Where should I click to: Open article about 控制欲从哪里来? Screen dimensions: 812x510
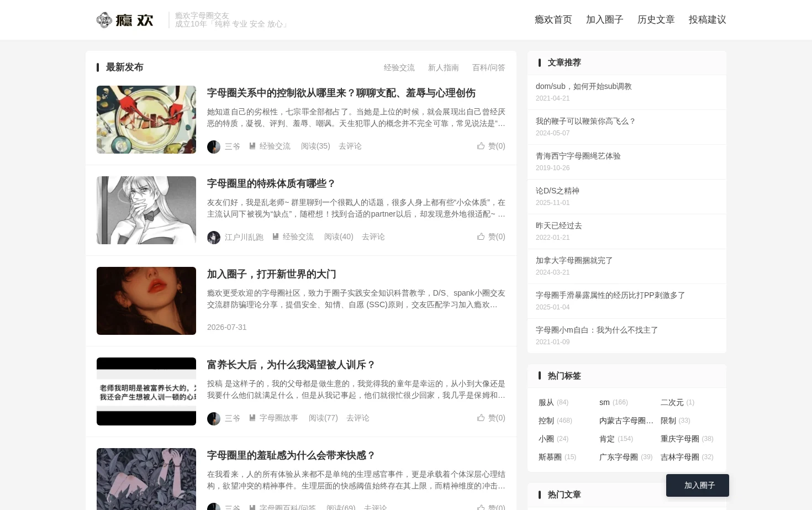coord(341,93)
